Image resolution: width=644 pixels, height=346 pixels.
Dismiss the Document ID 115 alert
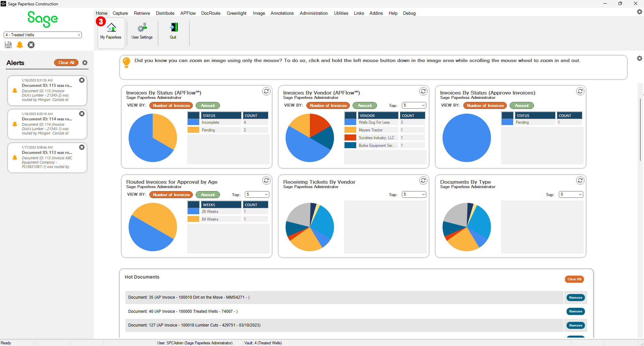click(82, 80)
